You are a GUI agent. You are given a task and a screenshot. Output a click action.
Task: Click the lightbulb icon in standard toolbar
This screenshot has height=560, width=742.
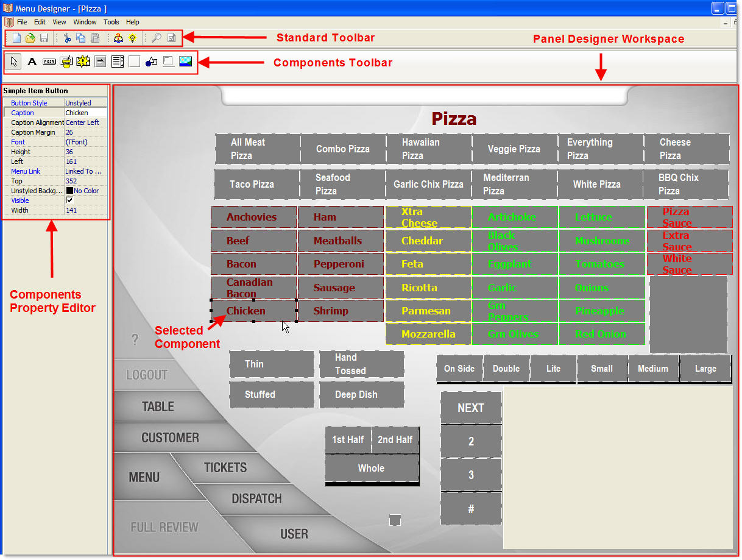tap(132, 38)
